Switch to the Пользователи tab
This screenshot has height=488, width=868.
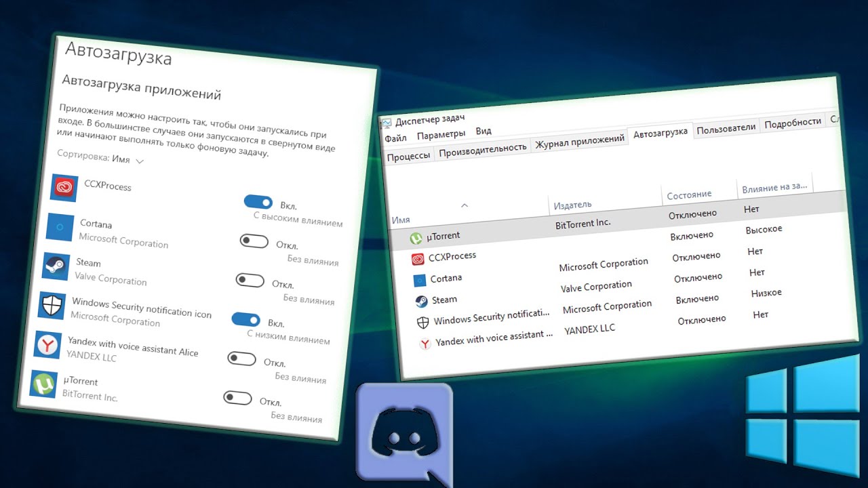pos(726,127)
